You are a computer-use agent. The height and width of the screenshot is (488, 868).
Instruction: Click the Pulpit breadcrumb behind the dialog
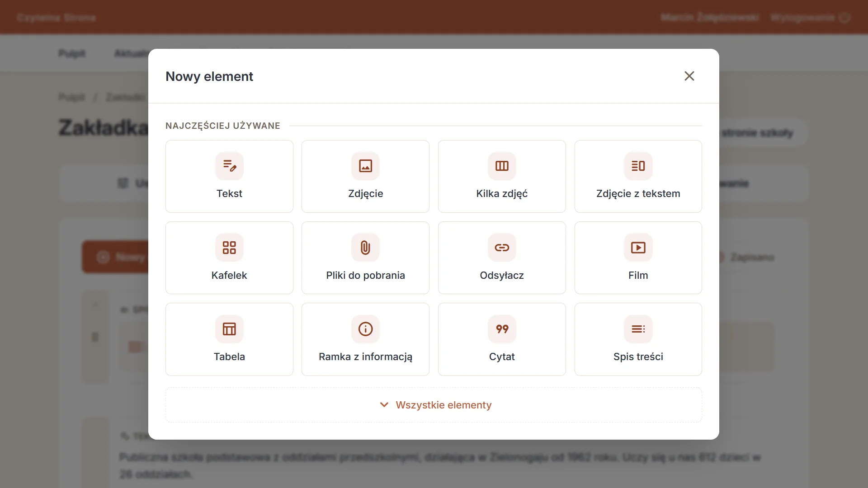point(72,97)
